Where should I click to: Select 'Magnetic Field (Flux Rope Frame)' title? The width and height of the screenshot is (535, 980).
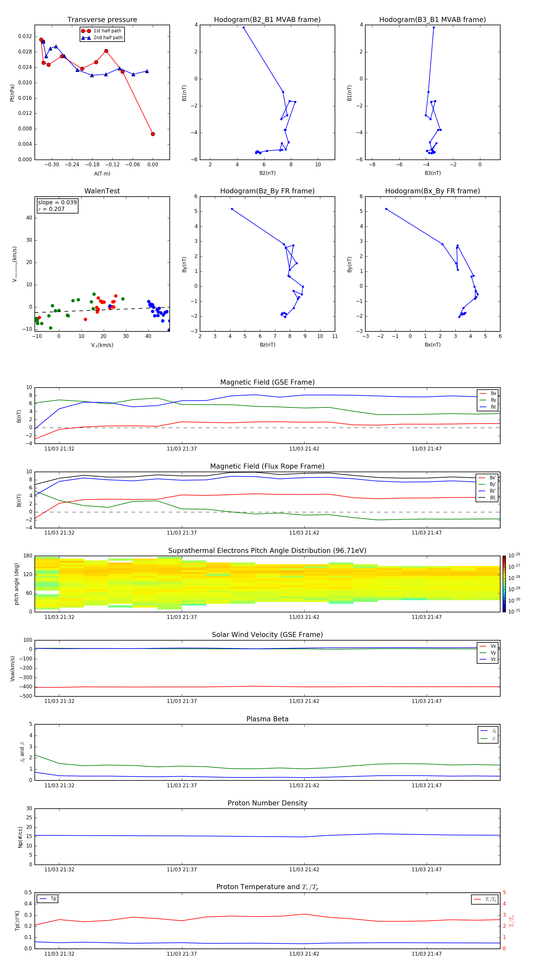(267, 466)
